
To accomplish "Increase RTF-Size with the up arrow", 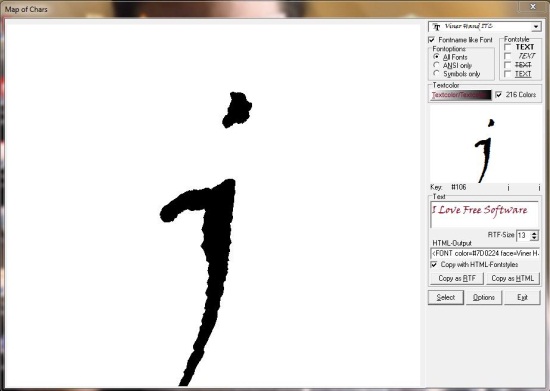I will [534, 233].
